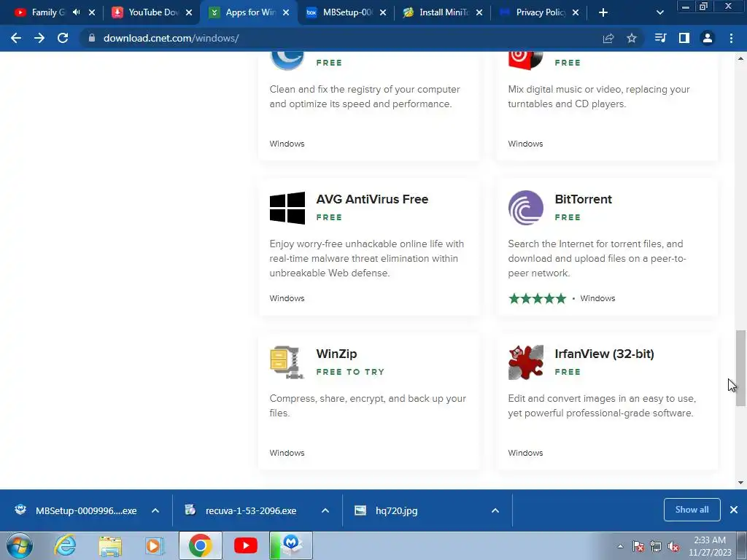Open the network tray icon
The image size is (747, 560).
coord(656,546)
